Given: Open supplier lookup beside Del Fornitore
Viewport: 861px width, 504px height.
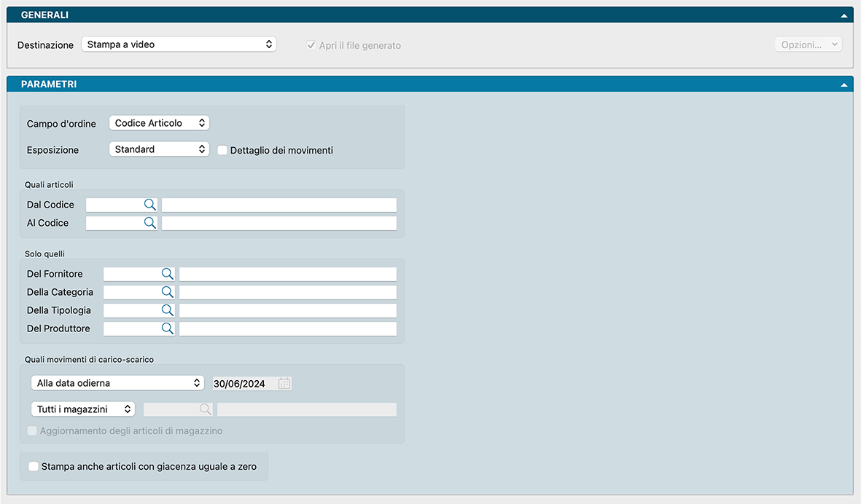Looking at the screenshot, I should pos(167,274).
